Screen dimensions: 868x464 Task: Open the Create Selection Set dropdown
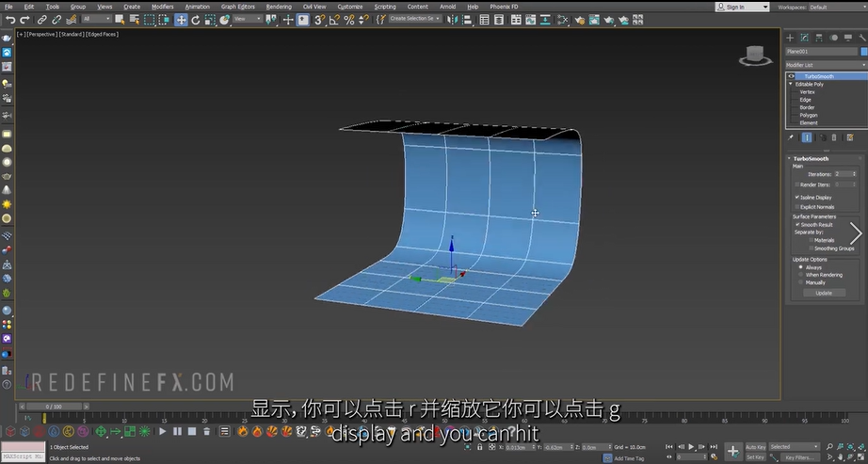(415, 19)
